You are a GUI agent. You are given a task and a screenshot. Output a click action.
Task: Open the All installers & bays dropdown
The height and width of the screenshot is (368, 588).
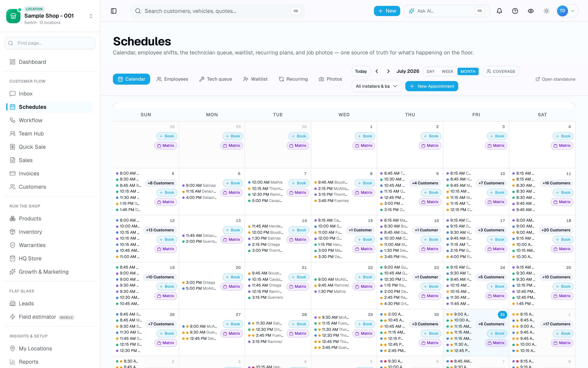click(x=377, y=86)
